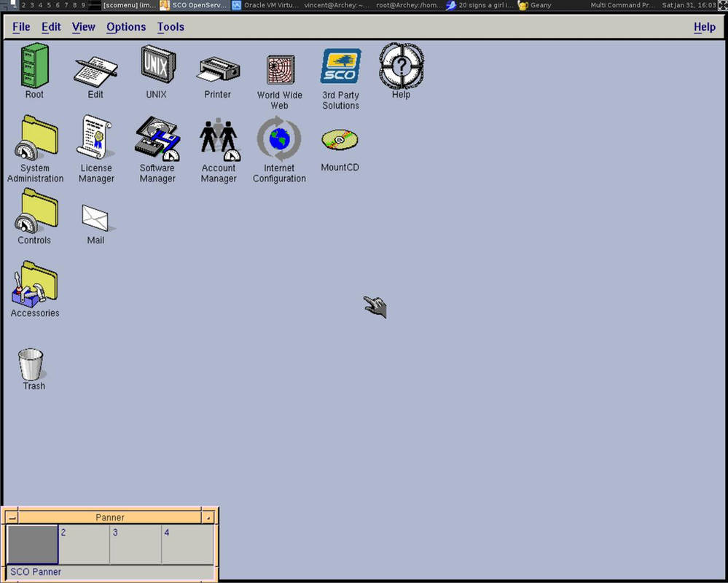Open the Panner window menu button
The image size is (728, 583).
coord(12,517)
